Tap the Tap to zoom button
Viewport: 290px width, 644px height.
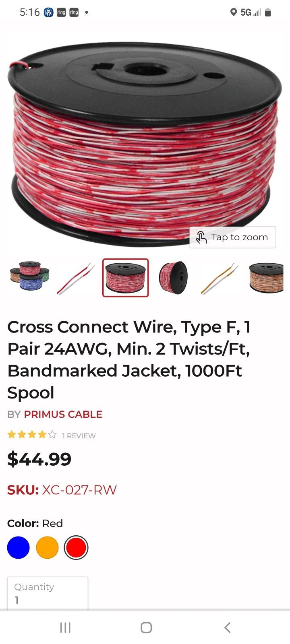232,237
